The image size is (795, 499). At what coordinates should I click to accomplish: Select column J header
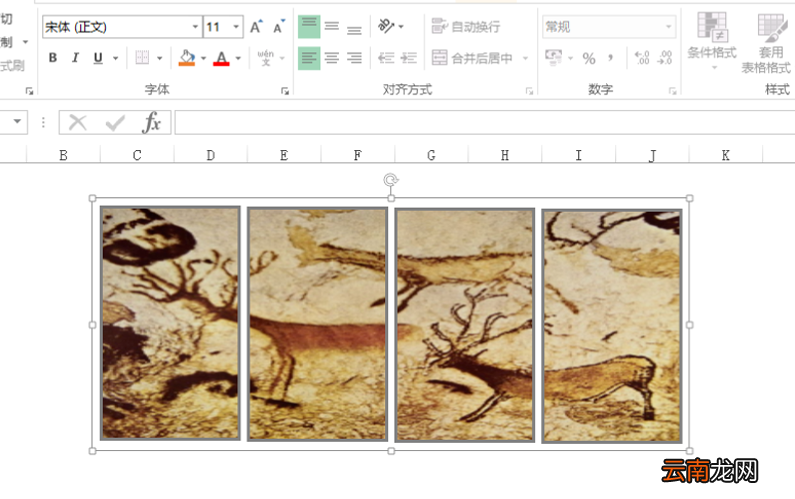(652, 155)
